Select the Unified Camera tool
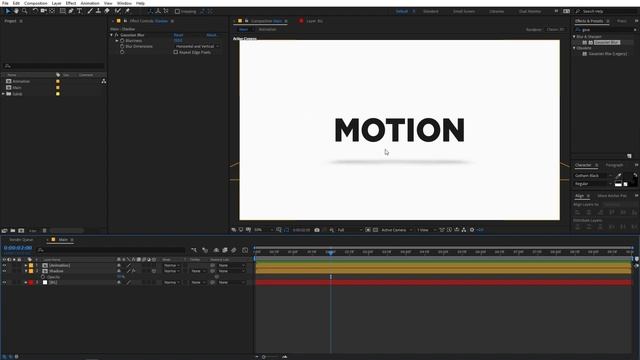Screen dimensions: 640x360 43,11
